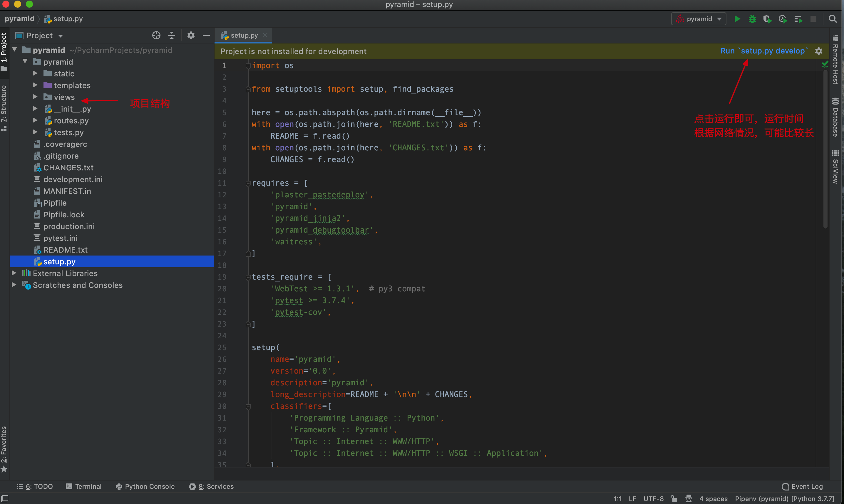844x504 pixels.
Task: Run the pyramid configuration
Action: (737, 19)
